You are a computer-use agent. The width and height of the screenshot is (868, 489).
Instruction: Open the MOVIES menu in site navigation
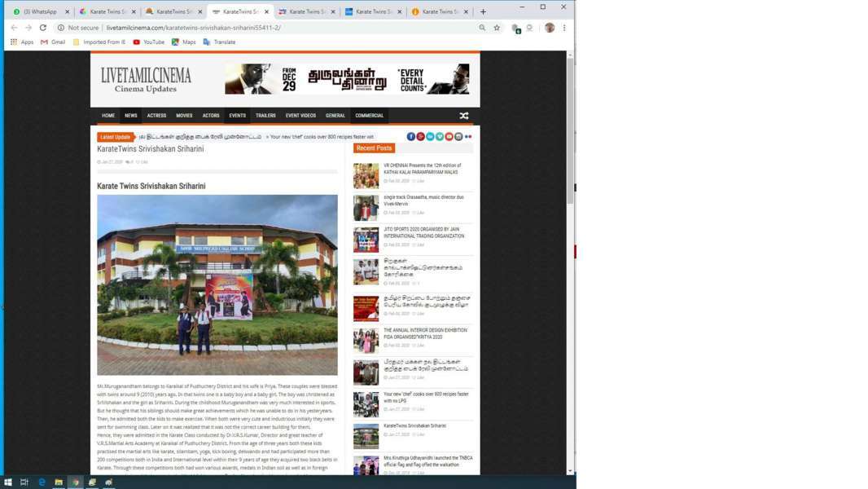(x=184, y=116)
